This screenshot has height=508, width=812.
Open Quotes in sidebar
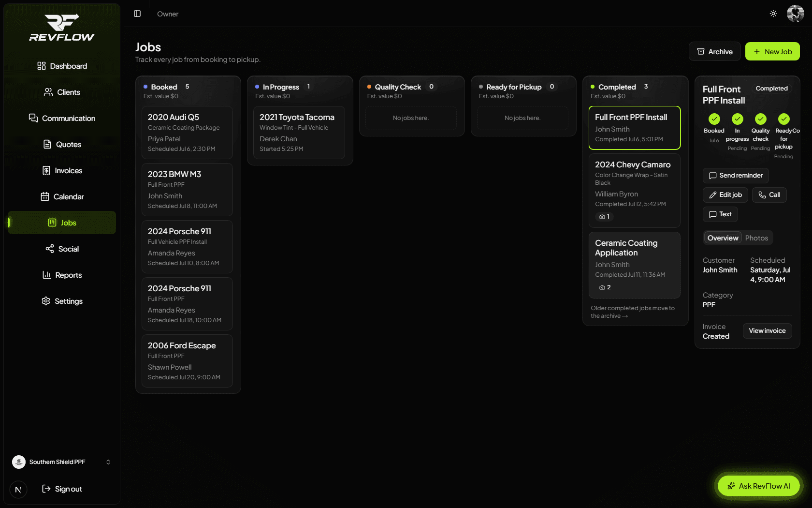(62, 144)
